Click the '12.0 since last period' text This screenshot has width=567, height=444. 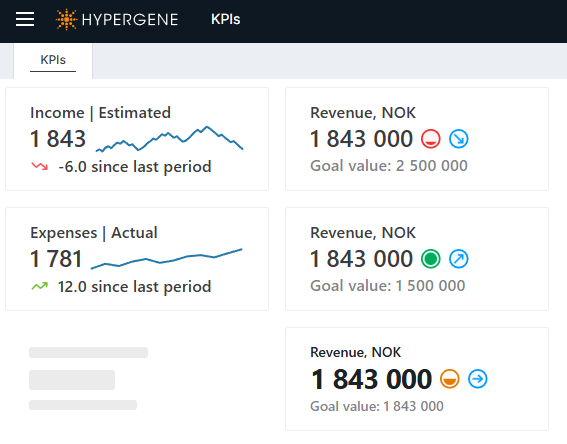(135, 287)
